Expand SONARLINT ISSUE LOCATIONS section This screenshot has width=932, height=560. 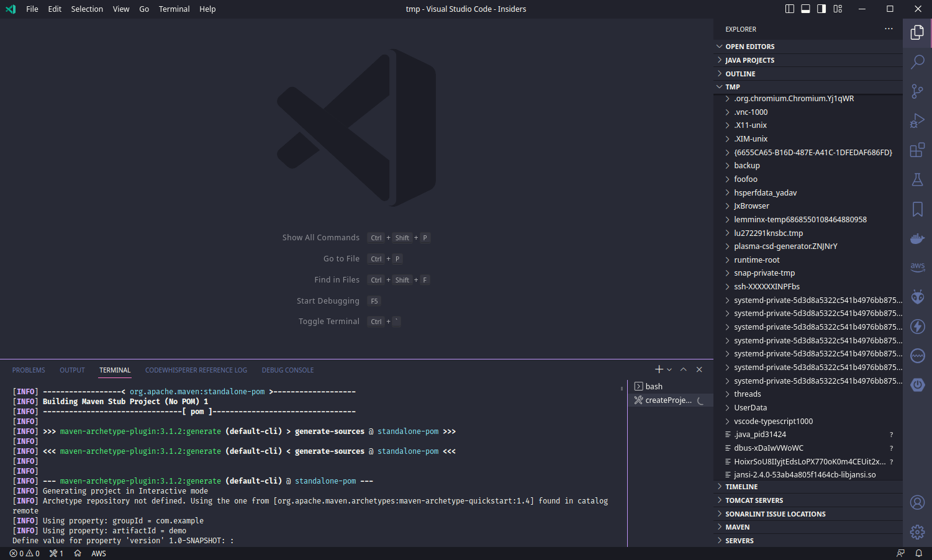808,514
